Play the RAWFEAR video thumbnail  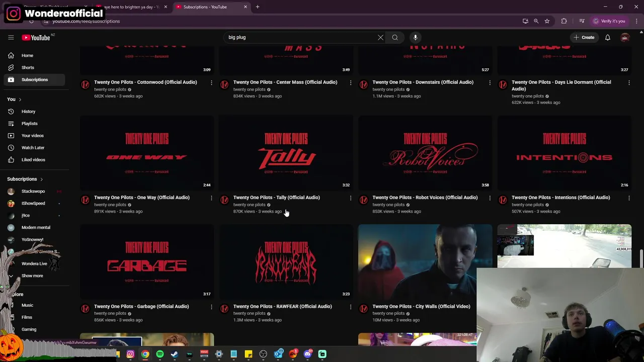(x=286, y=261)
